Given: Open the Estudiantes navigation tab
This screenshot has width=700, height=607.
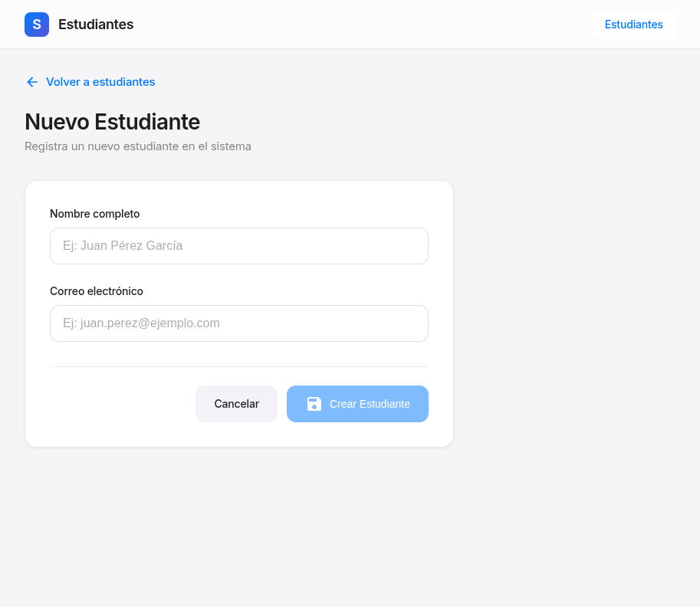Looking at the screenshot, I should coord(633,25).
